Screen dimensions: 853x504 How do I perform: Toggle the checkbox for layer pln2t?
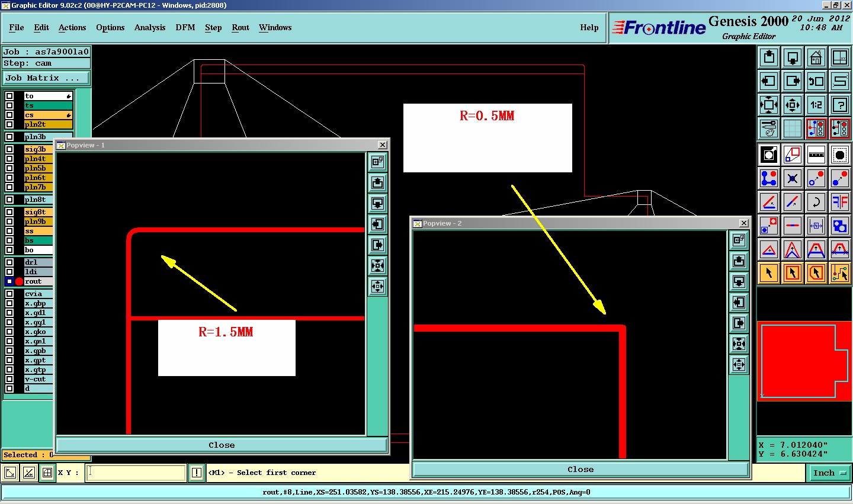[x=9, y=124]
